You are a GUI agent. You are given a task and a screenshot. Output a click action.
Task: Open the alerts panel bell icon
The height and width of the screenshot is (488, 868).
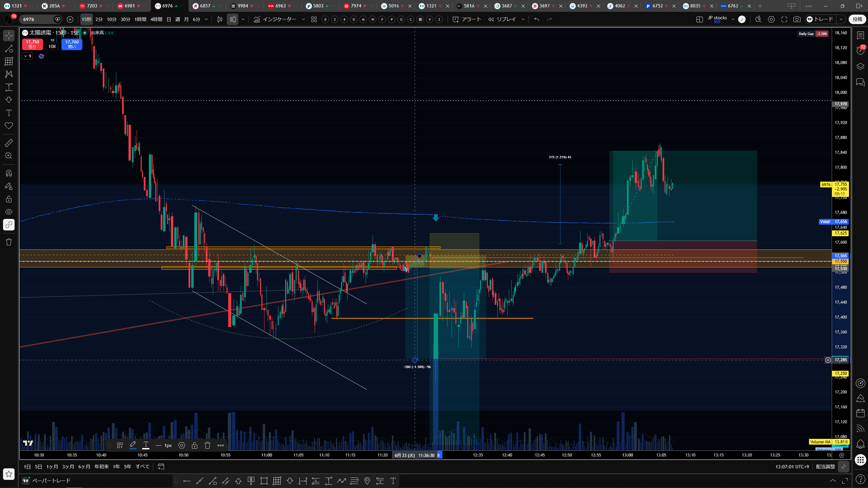click(860, 444)
